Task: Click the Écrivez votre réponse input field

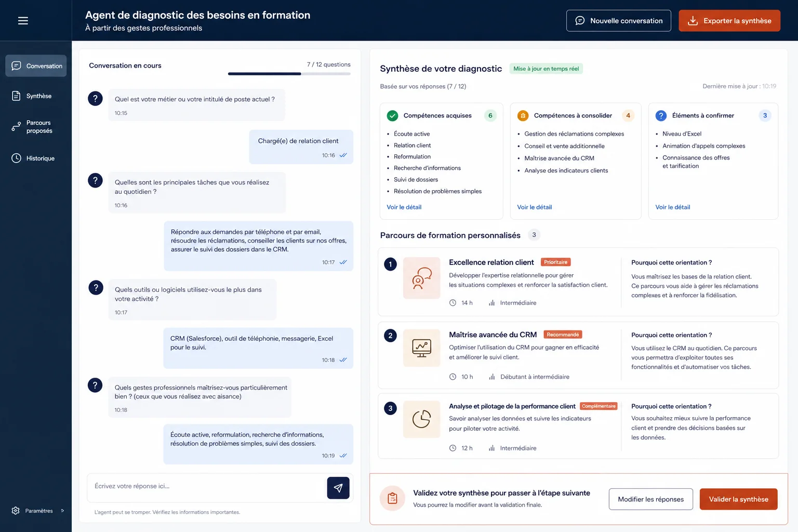Action: 207,487
